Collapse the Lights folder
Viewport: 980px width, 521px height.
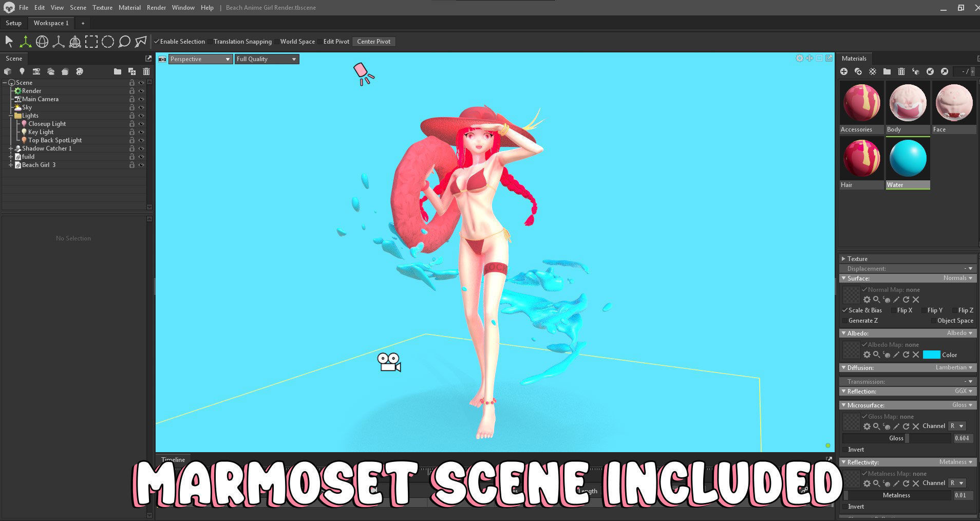pos(10,116)
